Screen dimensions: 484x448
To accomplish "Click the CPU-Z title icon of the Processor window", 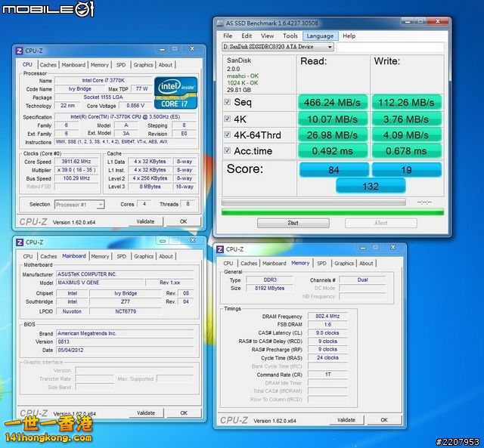I will pos(19,51).
